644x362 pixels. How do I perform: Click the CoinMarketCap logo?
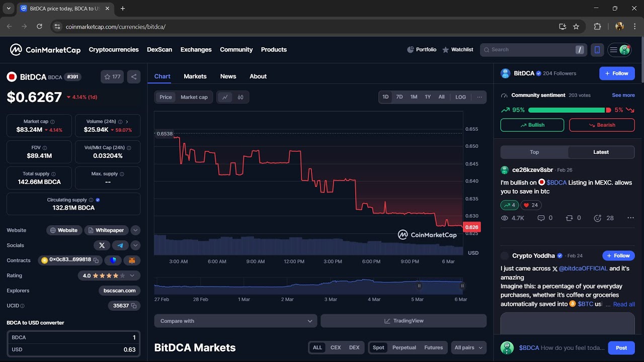[x=45, y=50]
